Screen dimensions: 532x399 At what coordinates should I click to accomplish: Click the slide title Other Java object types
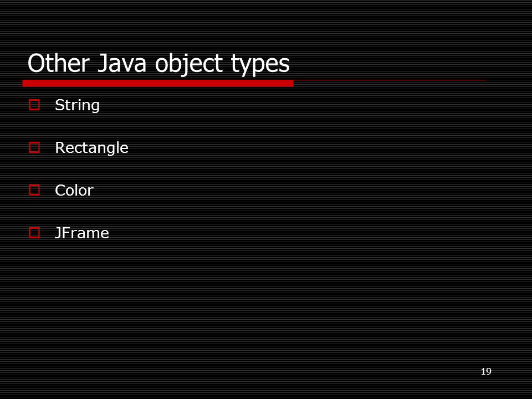pos(158,64)
